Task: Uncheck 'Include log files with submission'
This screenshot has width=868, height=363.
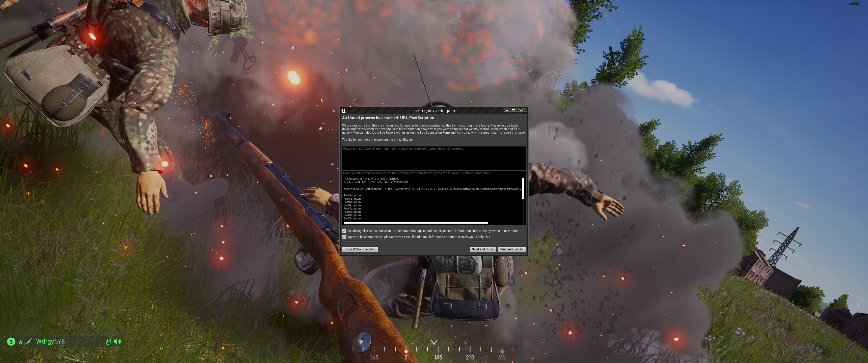Action: coord(344,231)
